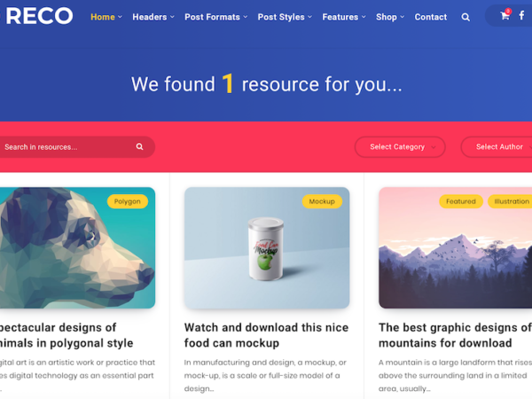Visit the Facebook icon in header
532x399 pixels.
(x=522, y=15)
